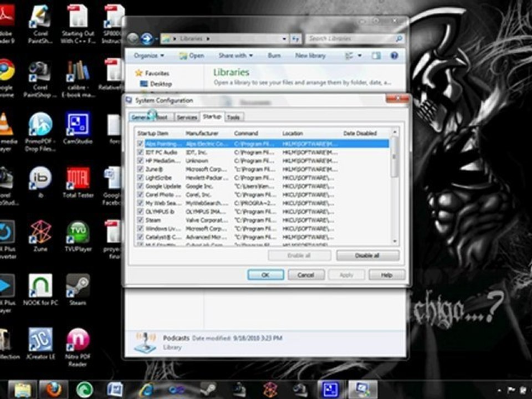Screen dimensions: 532x399
Task: Expand the Organize dropdown in Explorer
Action: (x=149, y=55)
